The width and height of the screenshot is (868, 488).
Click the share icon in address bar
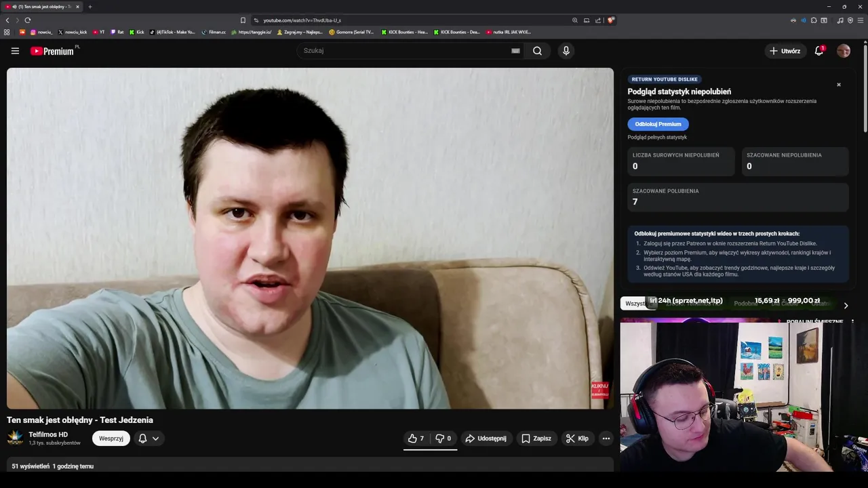598,20
